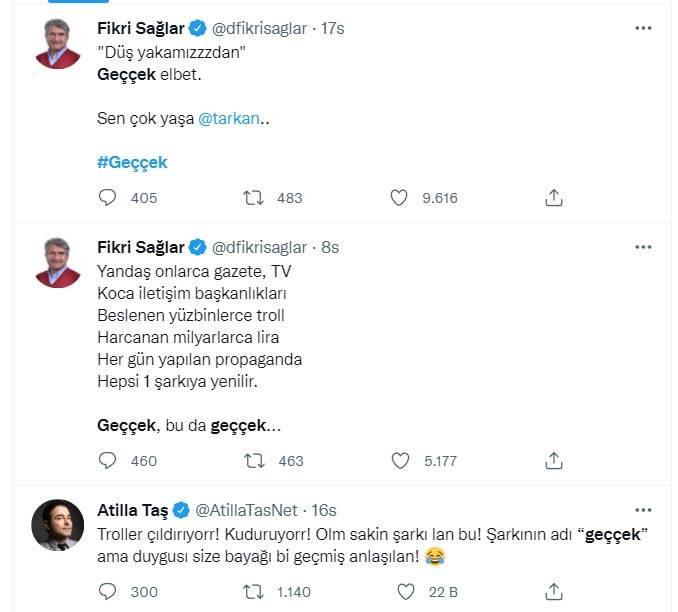Screen dimensions: 678x612
Task: Like Atilla Taş's tweet
Action: (399, 592)
